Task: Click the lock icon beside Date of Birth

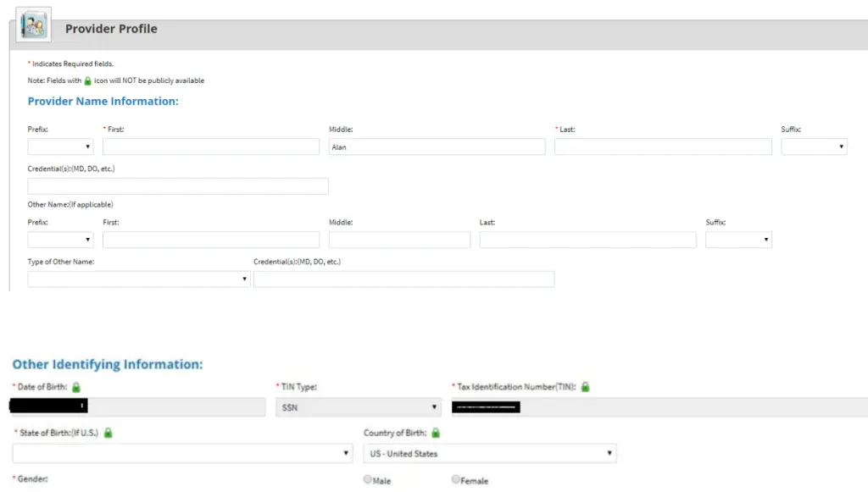Action: pos(76,387)
